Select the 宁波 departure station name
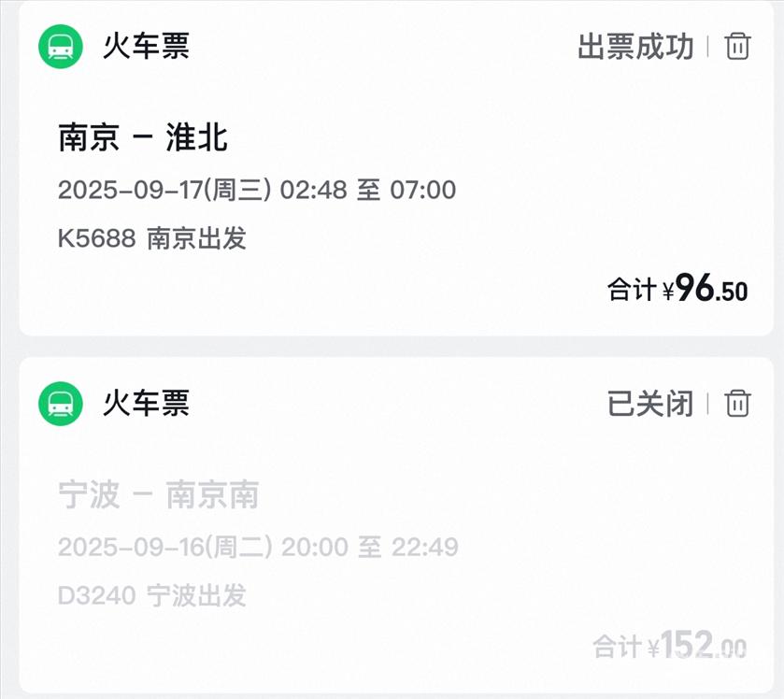Viewport: 784px width, 699px height. pyautogui.click(x=88, y=494)
